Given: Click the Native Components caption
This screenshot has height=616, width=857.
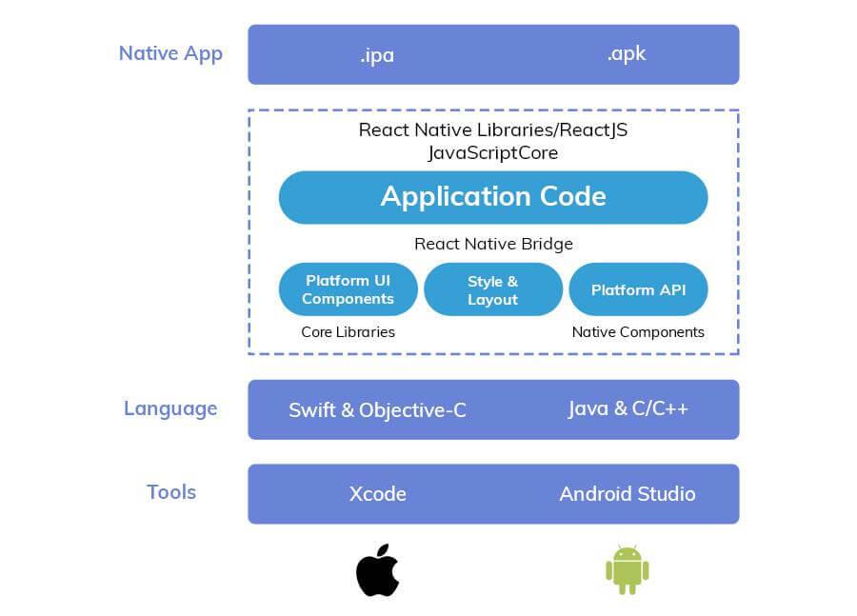Looking at the screenshot, I should pyautogui.click(x=638, y=331).
